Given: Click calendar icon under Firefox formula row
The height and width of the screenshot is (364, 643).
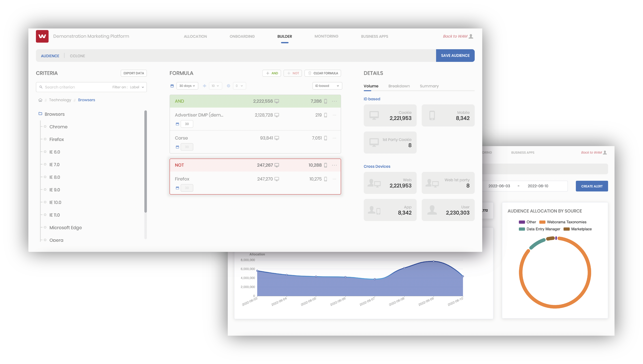Looking at the screenshot, I should [177, 188].
